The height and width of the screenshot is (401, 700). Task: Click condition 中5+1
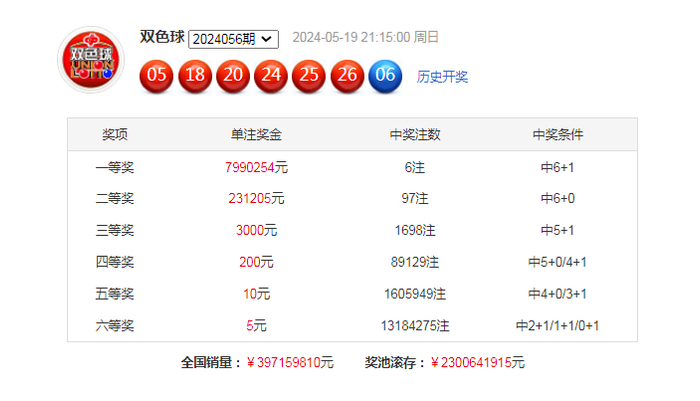click(558, 230)
